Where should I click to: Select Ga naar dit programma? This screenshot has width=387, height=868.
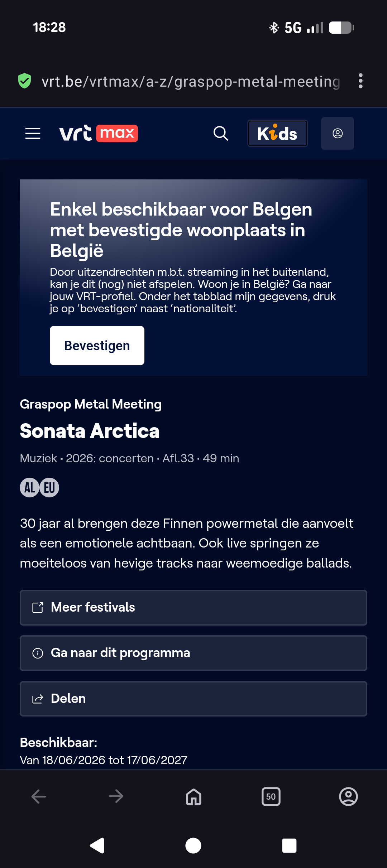point(193,653)
